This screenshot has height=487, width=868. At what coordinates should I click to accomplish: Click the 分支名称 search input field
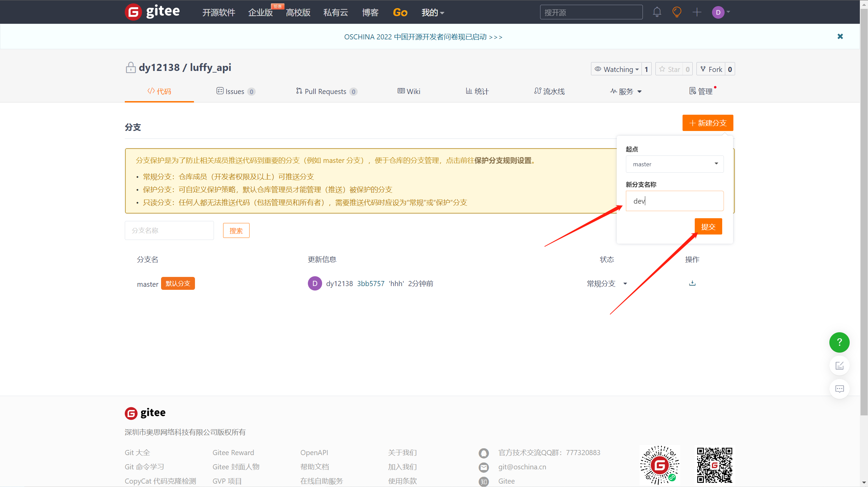169,230
